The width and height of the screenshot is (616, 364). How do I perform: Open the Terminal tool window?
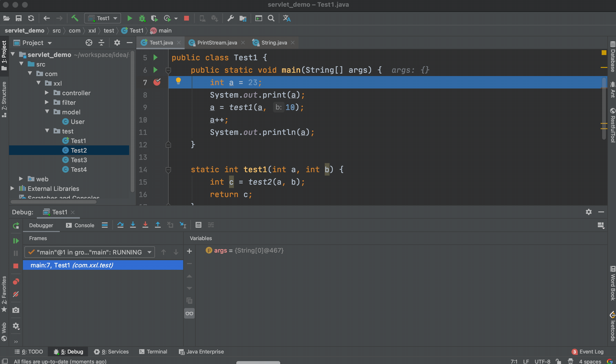pyautogui.click(x=153, y=352)
